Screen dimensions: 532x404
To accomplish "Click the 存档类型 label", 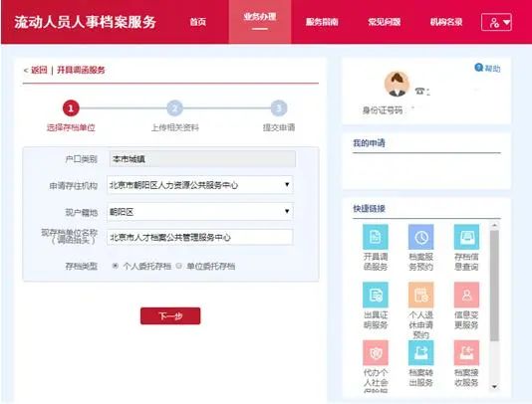I will pyautogui.click(x=81, y=266).
